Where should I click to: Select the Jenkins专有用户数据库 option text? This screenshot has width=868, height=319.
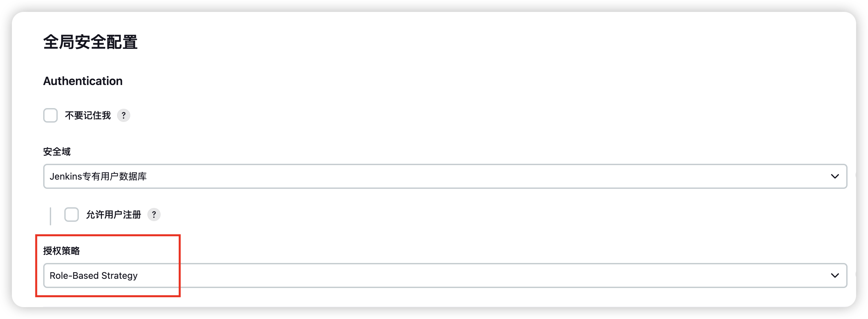(x=98, y=176)
